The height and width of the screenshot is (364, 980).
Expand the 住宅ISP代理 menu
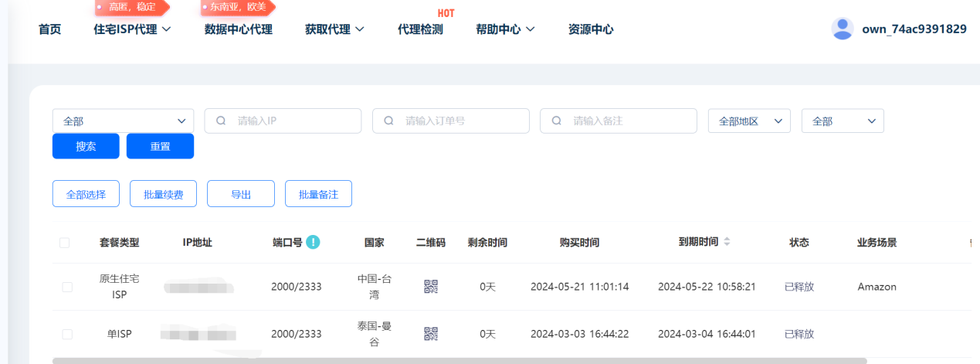(132, 29)
